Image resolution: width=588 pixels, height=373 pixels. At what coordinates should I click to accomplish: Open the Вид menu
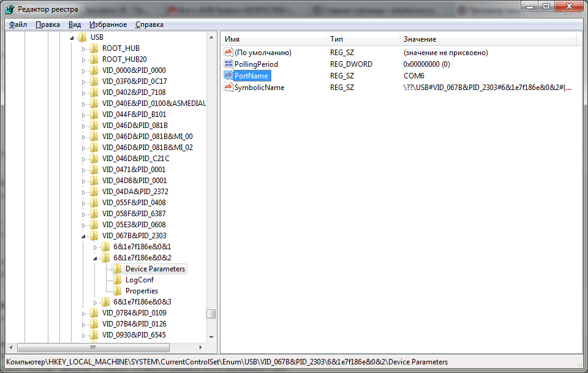pyautogui.click(x=75, y=24)
